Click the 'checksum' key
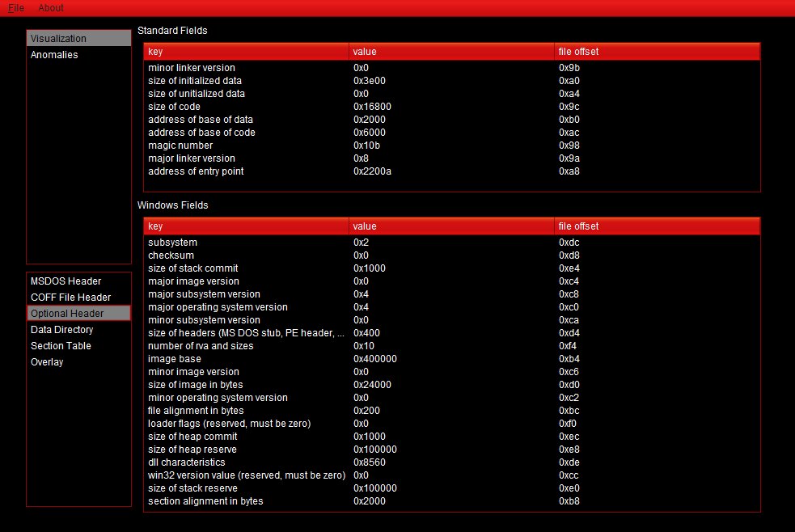The height and width of the screenshot is (532, 795). coord(171,255)
